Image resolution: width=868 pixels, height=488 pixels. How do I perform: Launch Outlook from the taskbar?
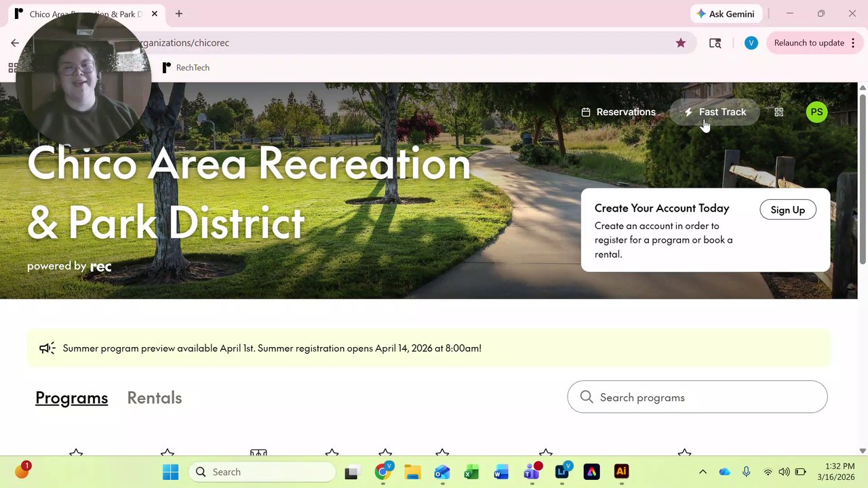(x=442, y=472)
